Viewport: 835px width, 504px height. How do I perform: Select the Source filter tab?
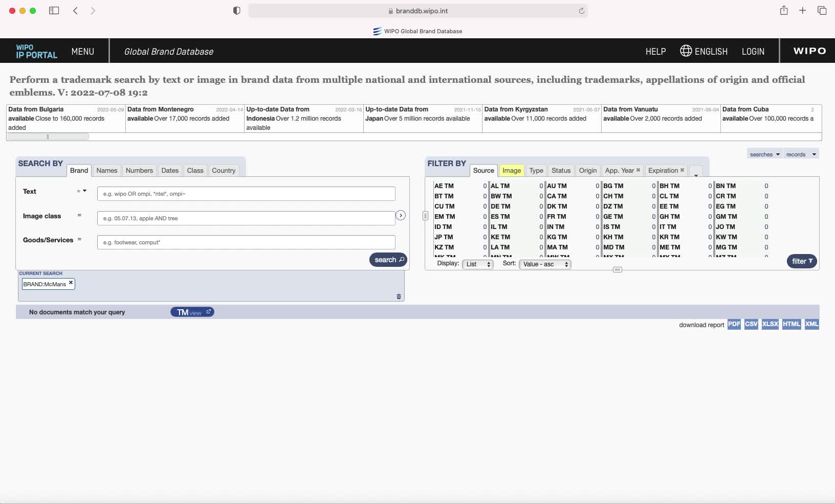coord(484,171)
